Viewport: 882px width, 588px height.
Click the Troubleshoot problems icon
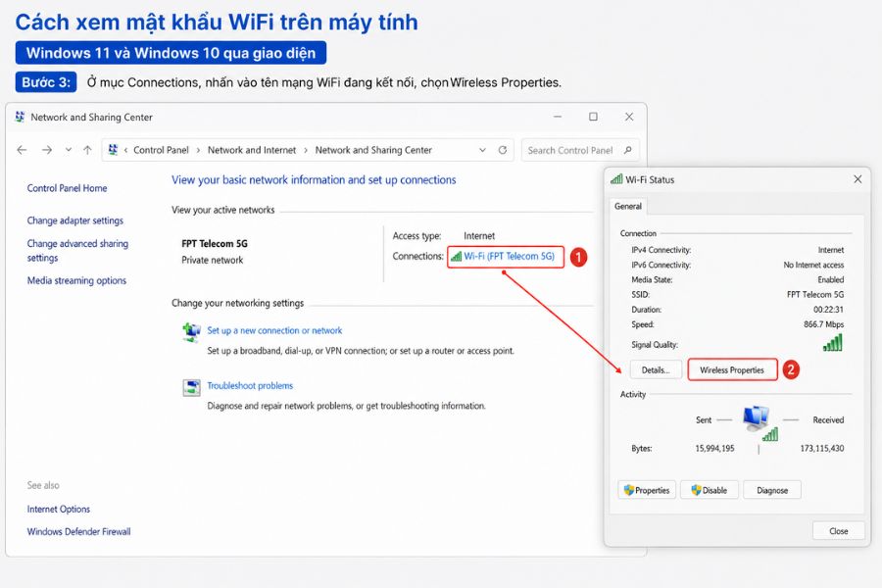tap(191, 387)
